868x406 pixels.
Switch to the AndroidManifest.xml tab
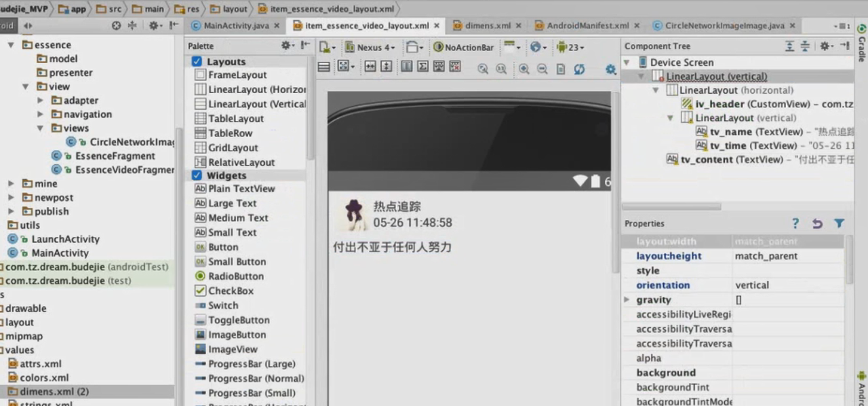pyautogui.click(x=586, y=25)
